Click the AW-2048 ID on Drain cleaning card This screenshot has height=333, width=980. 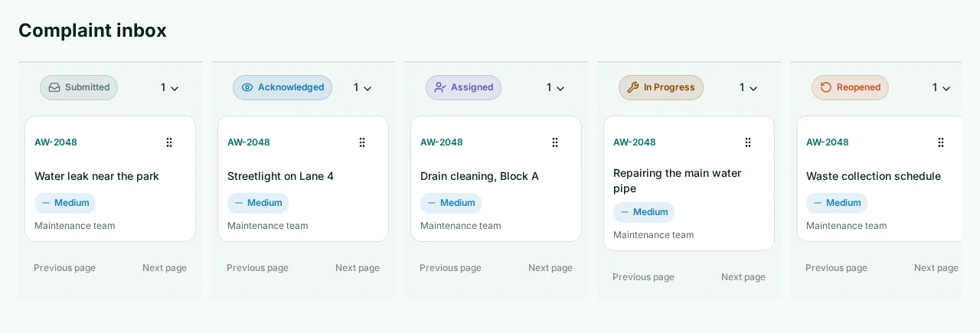click(442, 142)
